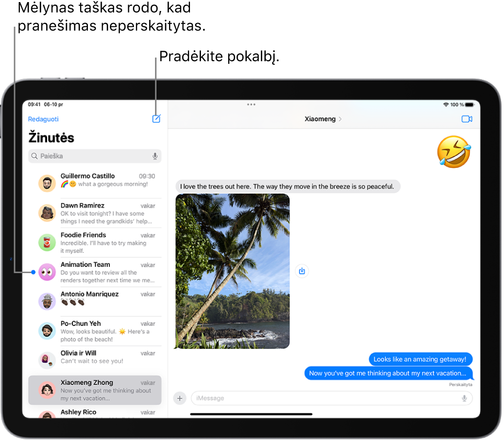
Task: Tap the laughing emoji message
Action: (x=454, y=152)
